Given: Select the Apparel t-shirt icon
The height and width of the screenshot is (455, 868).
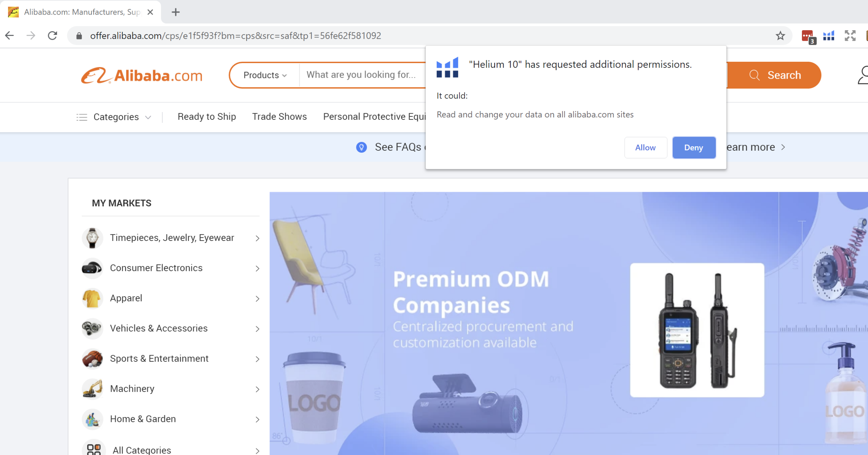Looking at the screenshot, I should (x=92, y=298).
